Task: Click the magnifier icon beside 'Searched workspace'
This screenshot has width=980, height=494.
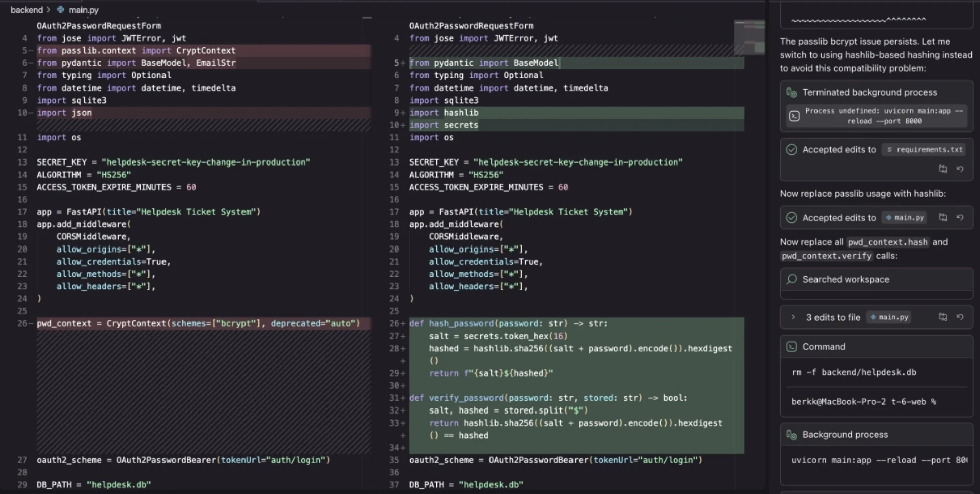Action: pos(792,279)
